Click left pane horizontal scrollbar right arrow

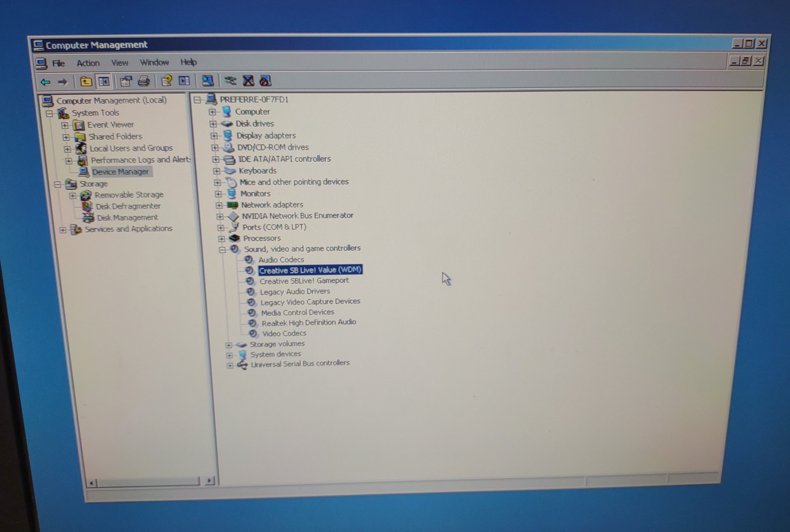tap(210, 480)
